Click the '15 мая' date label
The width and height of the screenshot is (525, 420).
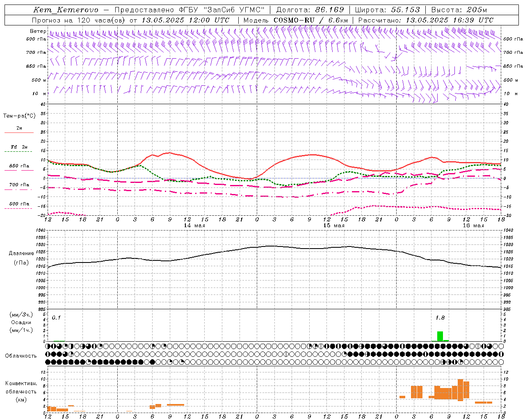334,226
